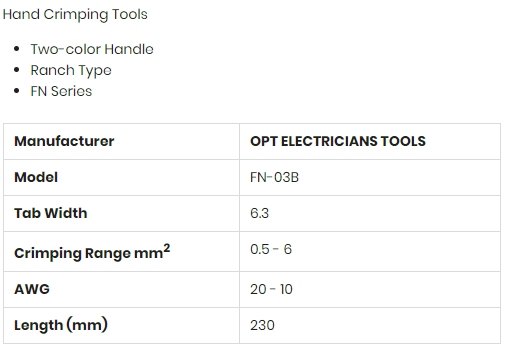Image resolution: width=518 pixels, height=360 pixels.
Task: Click the Crimping Range mm² label
Action: point(92,252)
